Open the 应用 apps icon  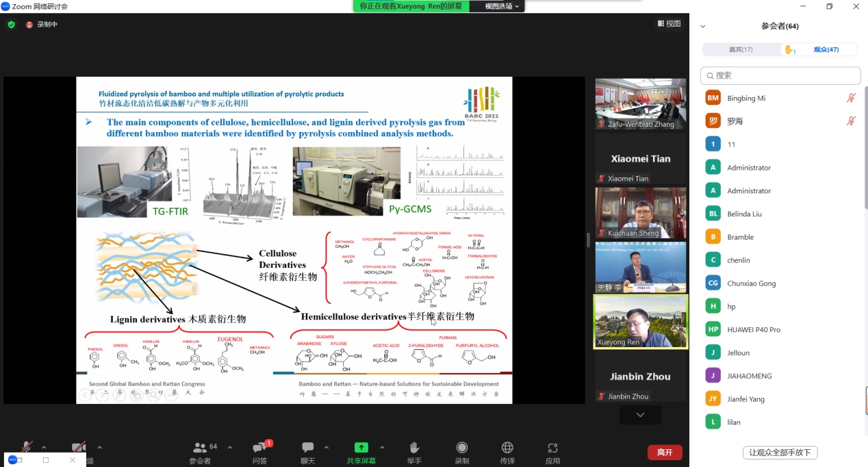click(x=552, y=448)
